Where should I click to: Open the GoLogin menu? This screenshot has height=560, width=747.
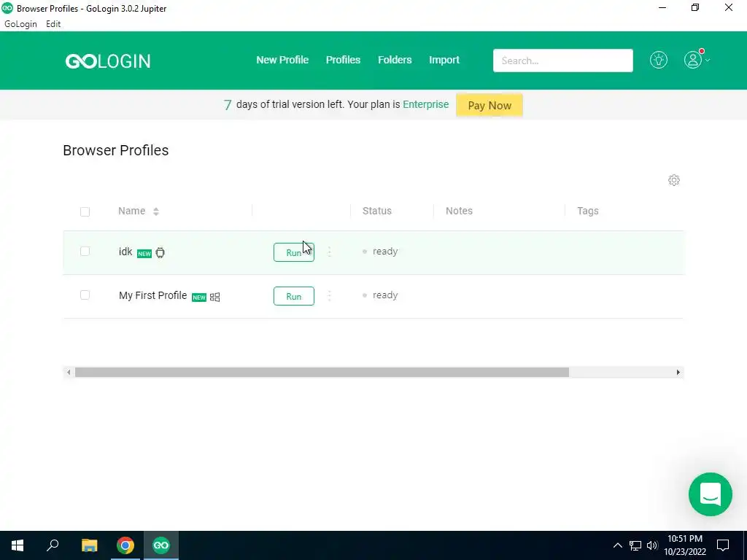(x=20, y=24)
